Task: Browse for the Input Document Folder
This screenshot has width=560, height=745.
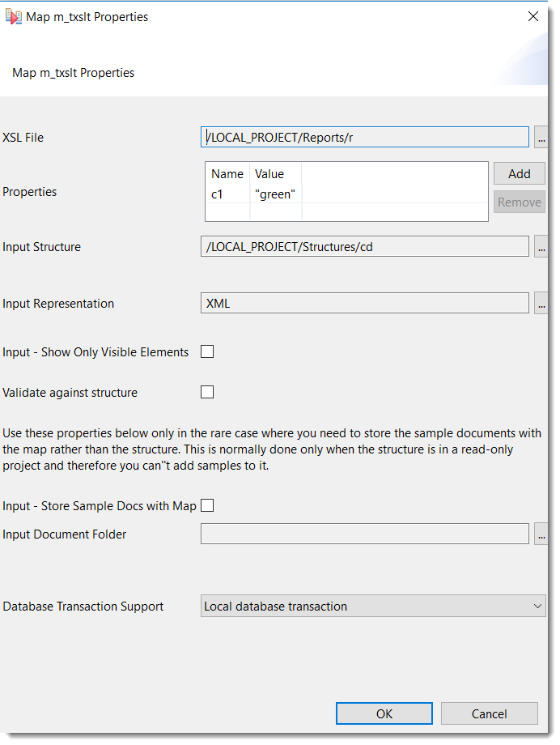Action: (x=541, y=534)
